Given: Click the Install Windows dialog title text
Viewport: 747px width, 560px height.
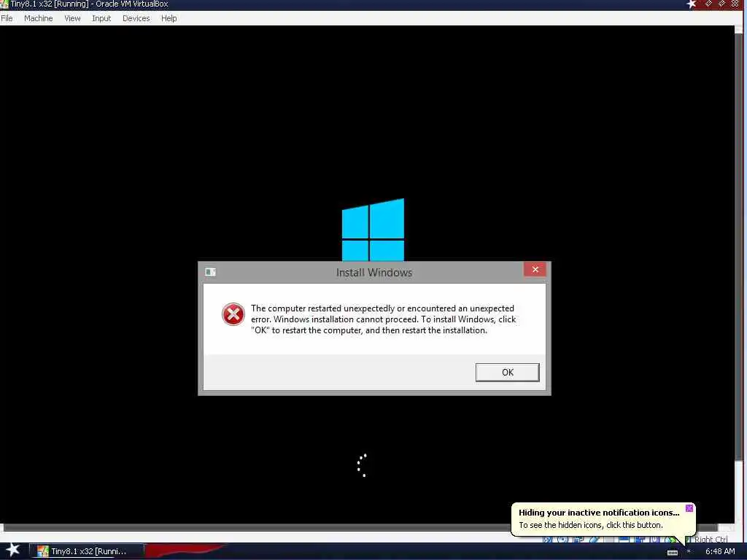Looking at the screenshot, I should click(x=374, y=273).
